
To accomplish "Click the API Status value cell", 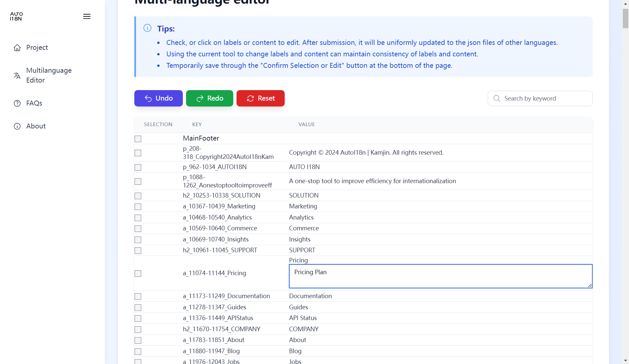I will pyautogui.click(x=303, y=318).
